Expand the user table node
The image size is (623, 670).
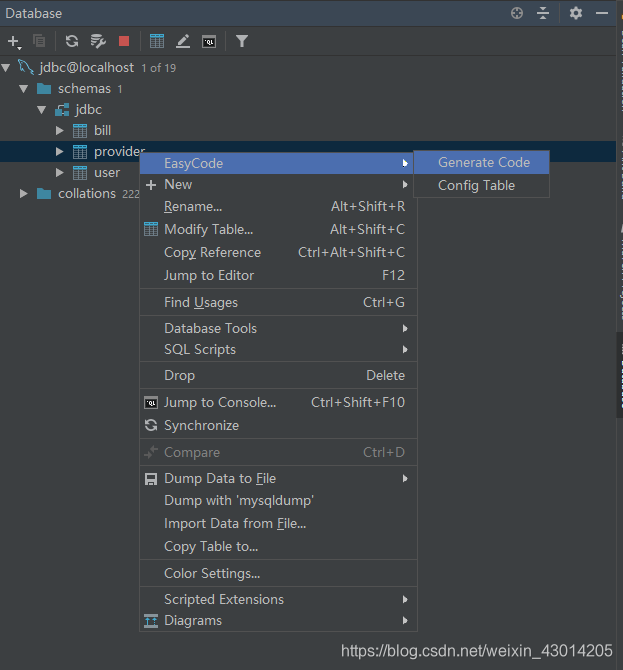coord(60,173)
